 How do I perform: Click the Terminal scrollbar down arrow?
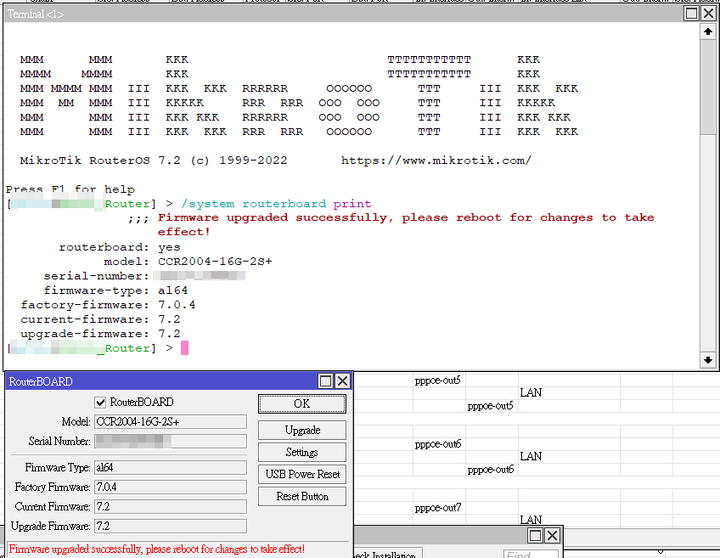pyautogui.click(x=708, y=360)
